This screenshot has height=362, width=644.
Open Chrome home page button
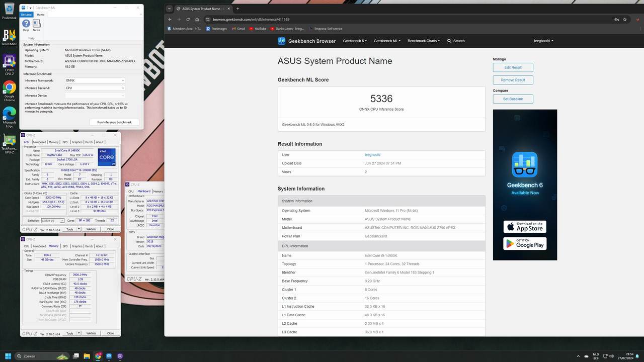click(x=197, y=20)
